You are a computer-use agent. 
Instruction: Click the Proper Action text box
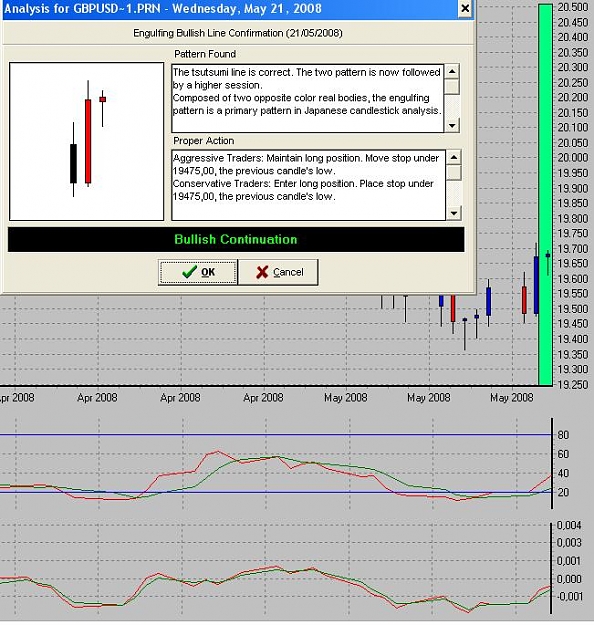(x=309, y=185)
